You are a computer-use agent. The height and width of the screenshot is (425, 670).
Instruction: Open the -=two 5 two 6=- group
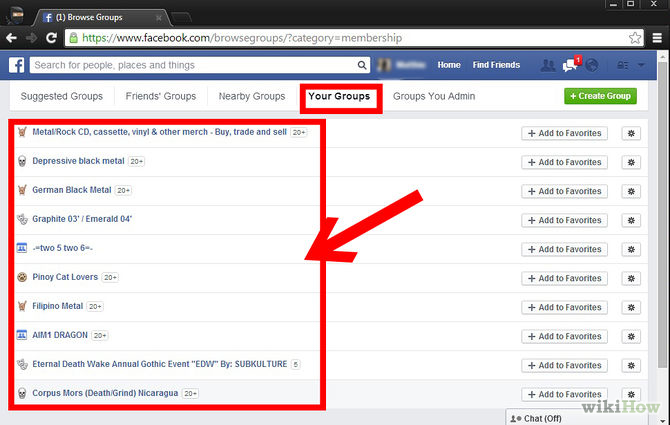coord(62,248)
